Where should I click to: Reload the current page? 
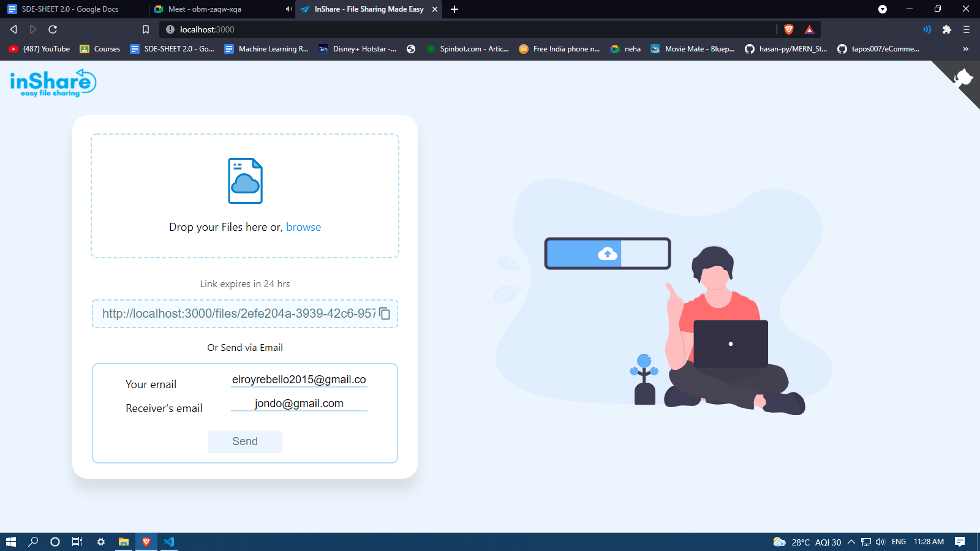pos(53,29)
